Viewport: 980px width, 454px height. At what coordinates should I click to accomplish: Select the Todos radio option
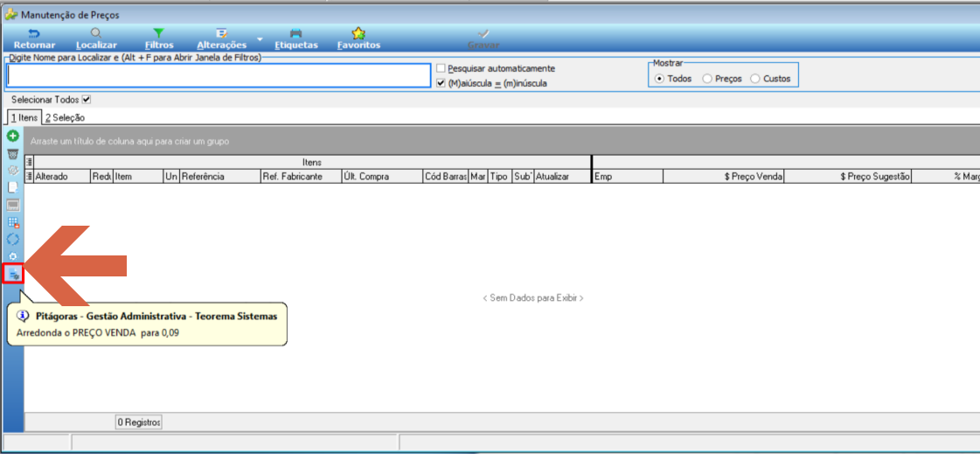[x=659, y=79]
